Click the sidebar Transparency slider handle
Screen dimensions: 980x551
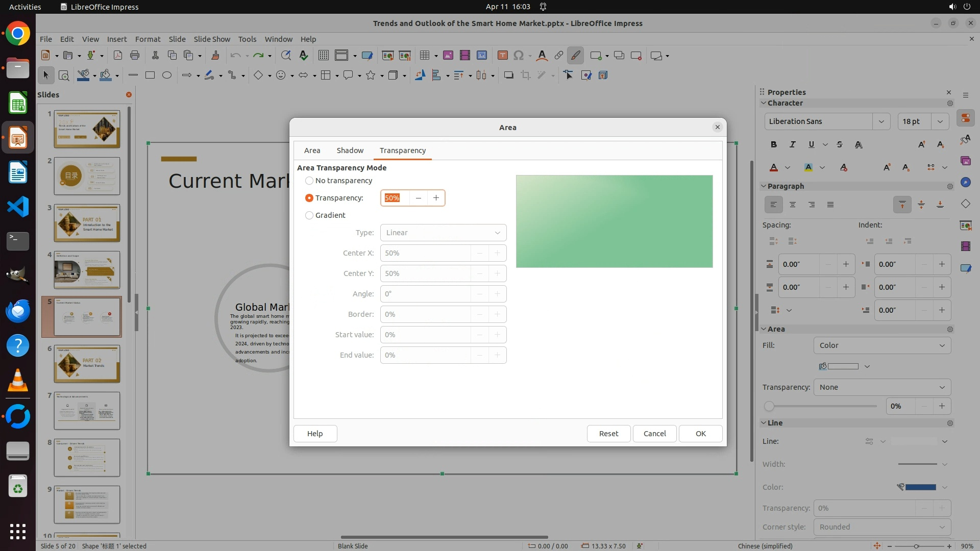pos(769,406)
